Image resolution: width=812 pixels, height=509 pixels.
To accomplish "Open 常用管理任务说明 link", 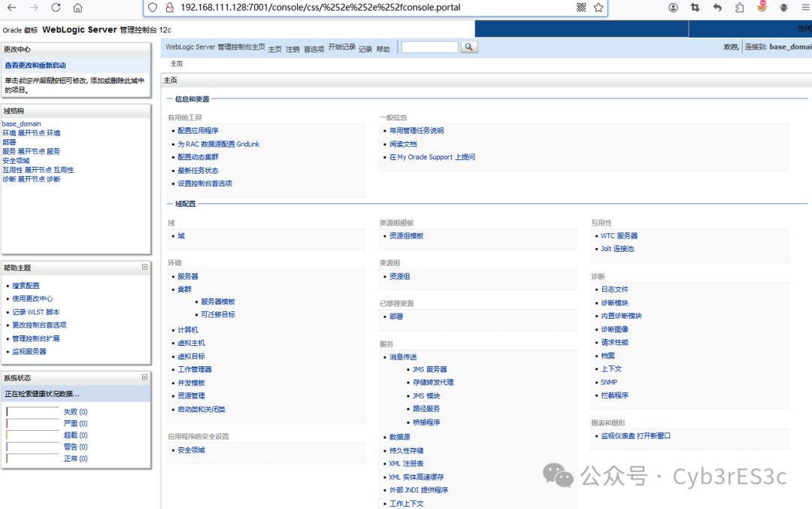I will click(417, 131).
